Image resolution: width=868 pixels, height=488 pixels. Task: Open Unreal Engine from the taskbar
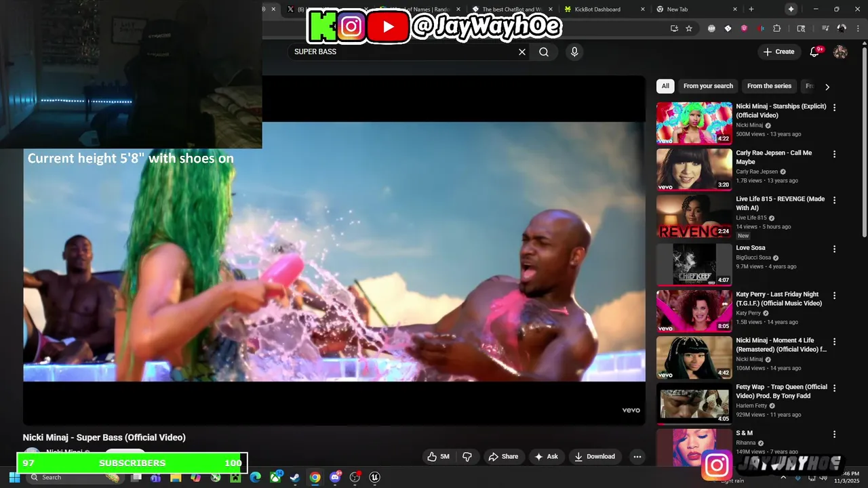[x=374, y=477]
